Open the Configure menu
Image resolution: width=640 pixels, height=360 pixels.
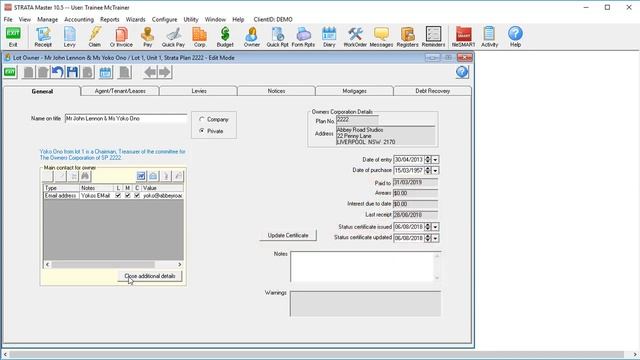coord(164,19)
